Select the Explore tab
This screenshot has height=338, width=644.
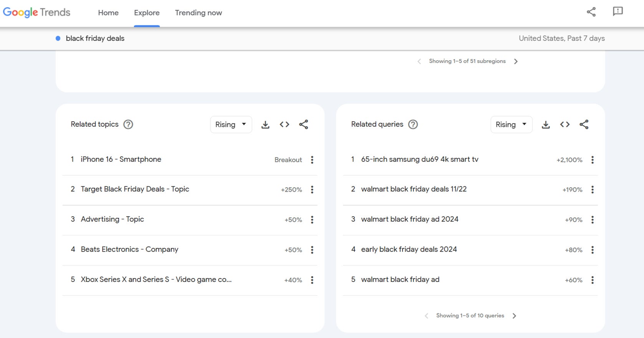tap(147, 13)
